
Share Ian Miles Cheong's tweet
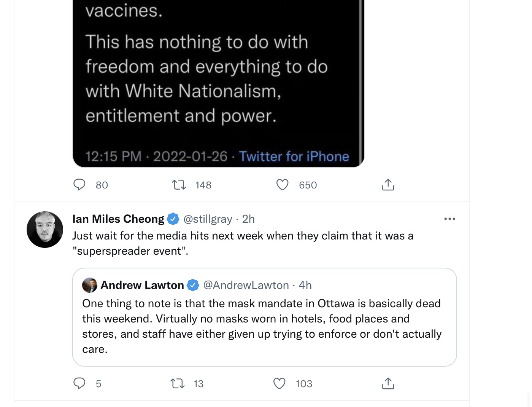tap(388, 383)
